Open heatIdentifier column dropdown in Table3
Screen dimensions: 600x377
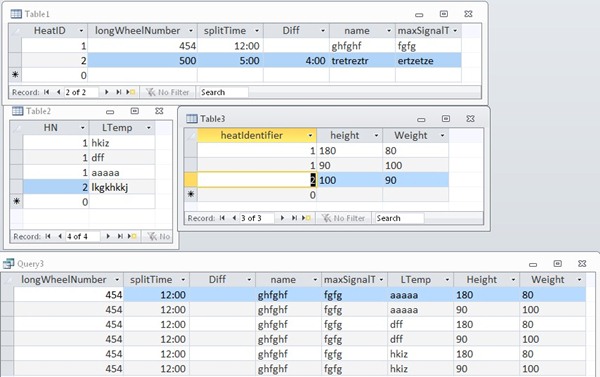(x=310, y=135)
